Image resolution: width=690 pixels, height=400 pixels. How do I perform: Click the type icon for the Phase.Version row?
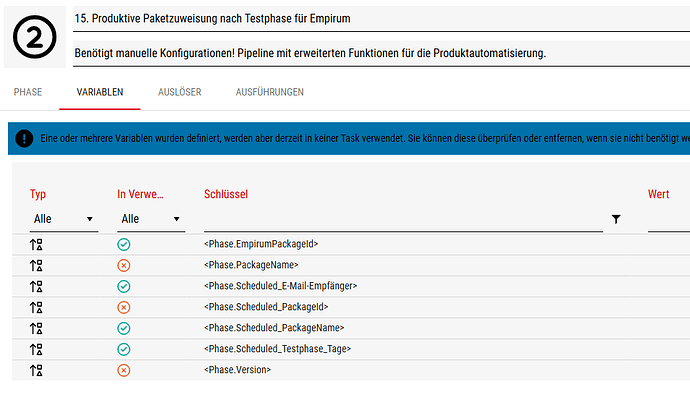click(x=37, y=370)
